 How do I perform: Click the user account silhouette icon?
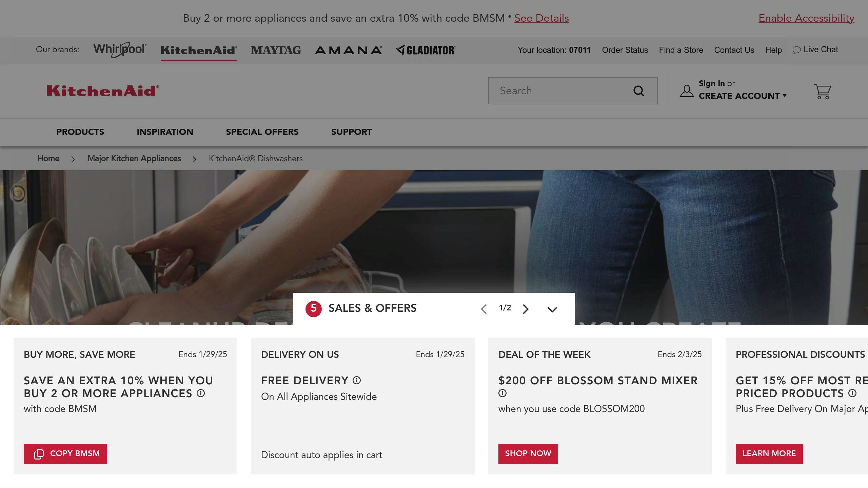pyautogui.click(x=687, y=91)
